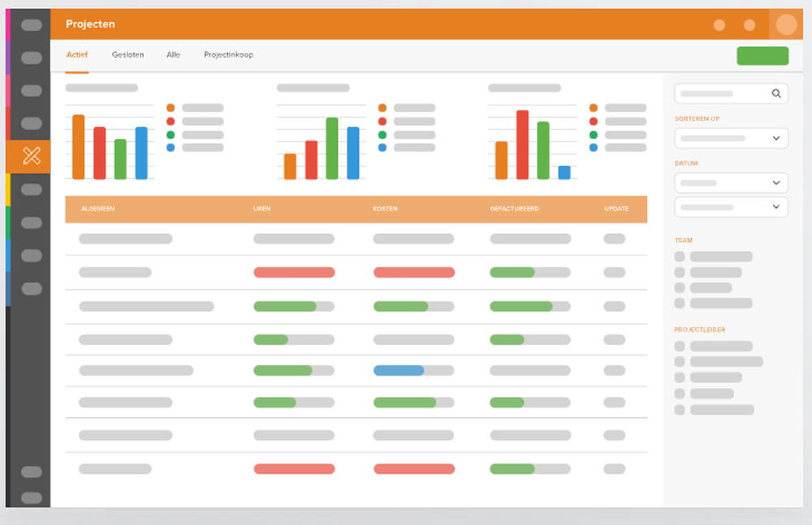This screenshot has width=812, height=525.
Task: Click the red Uren bar in the last table row
Action: pyautogui.click(x=294, y=469)
